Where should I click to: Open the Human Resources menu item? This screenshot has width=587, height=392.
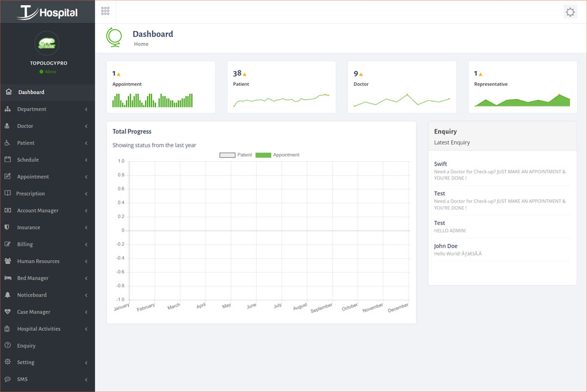coord(37,261)
